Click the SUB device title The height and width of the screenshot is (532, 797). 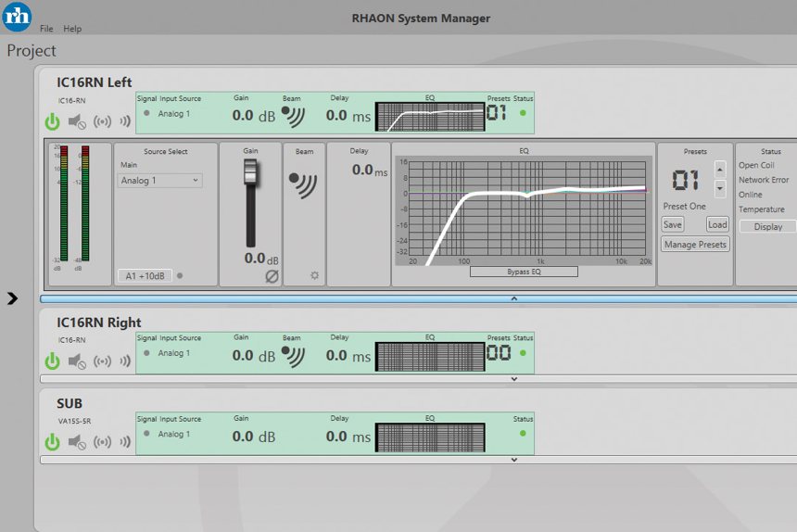pyautogui.click(x=70, y=403)
